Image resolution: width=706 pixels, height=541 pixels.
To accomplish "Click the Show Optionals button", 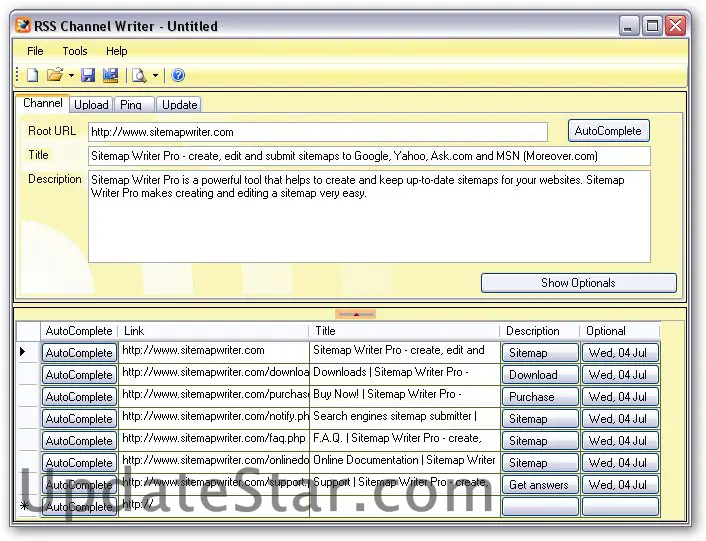I will click(x=579, y=283).
